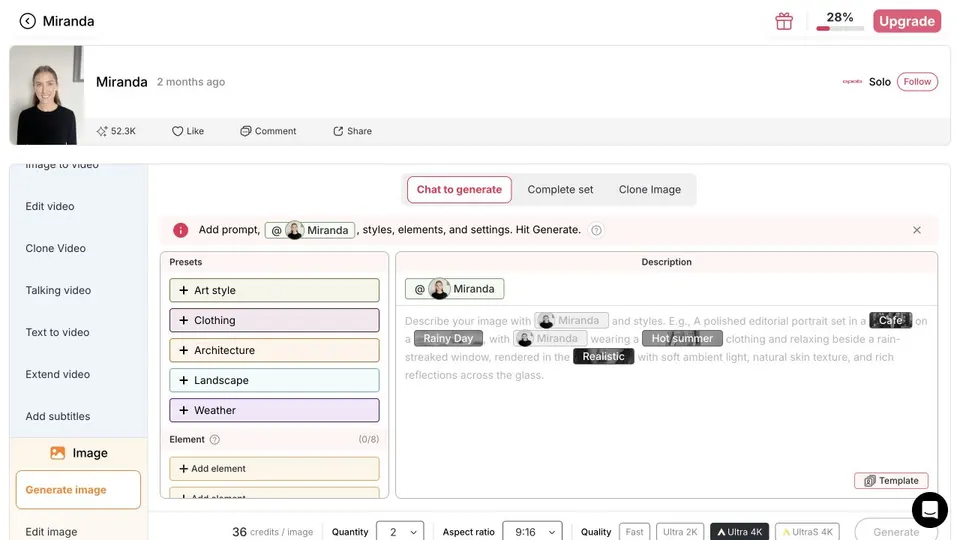
Task: Dismiss the prompt tip banner
Action: pos(917,230)
